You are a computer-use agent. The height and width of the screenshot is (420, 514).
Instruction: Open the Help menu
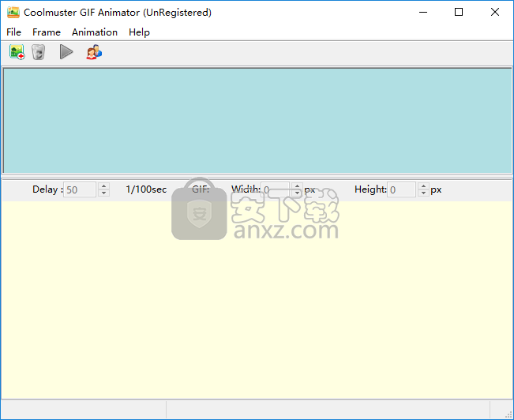(139, 32)
